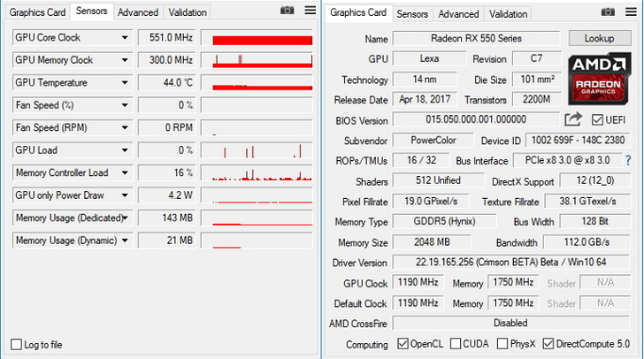Open Advanced tab in right window
The height and width of the screenshot is (359, 644).
[458, 14]
